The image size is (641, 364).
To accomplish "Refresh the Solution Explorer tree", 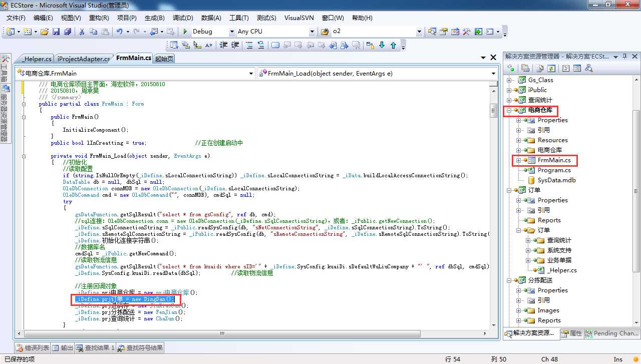I will [x=551, y=68].
